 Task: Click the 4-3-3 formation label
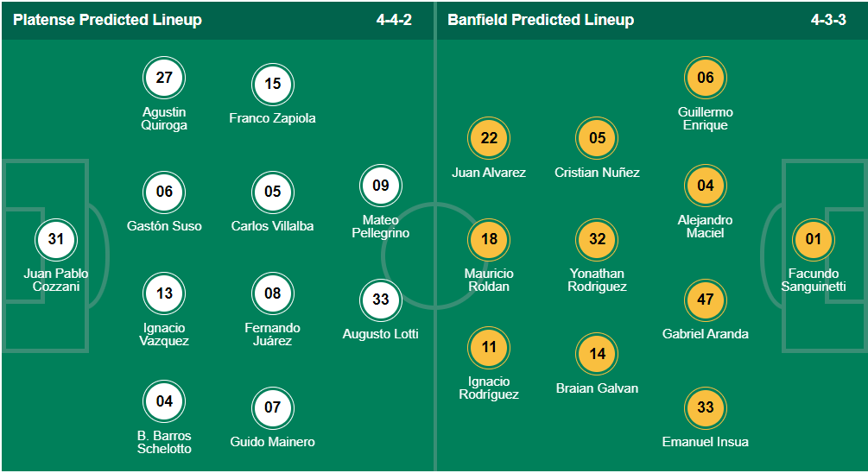point(828,20)
